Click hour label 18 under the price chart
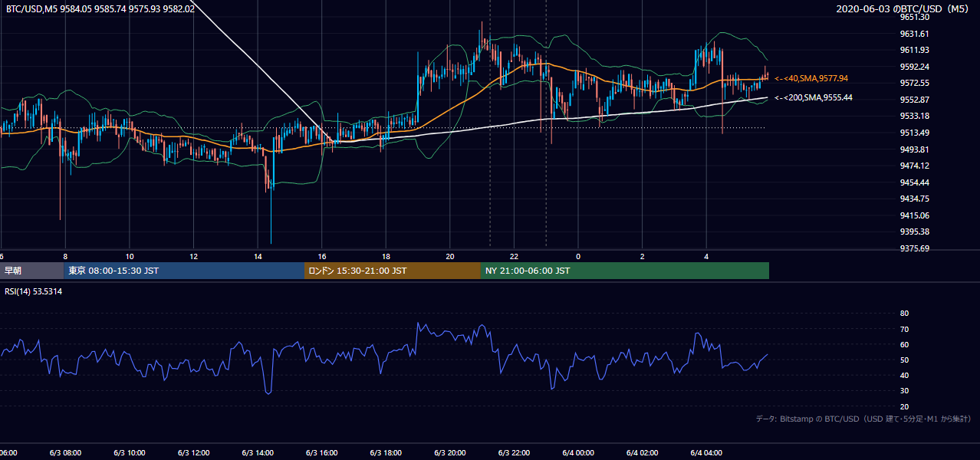 [x=386, y=256]
